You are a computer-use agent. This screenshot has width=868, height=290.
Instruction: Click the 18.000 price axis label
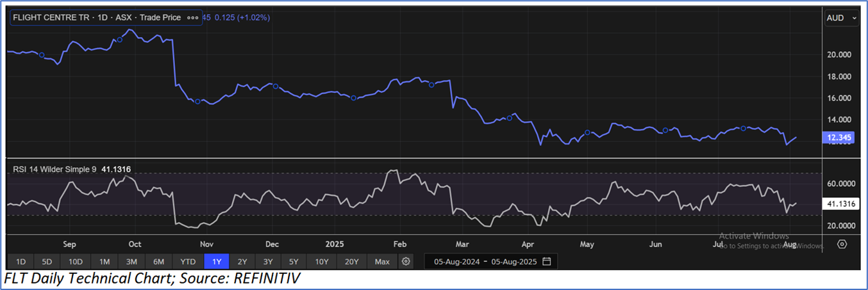(x=839, y=77)
